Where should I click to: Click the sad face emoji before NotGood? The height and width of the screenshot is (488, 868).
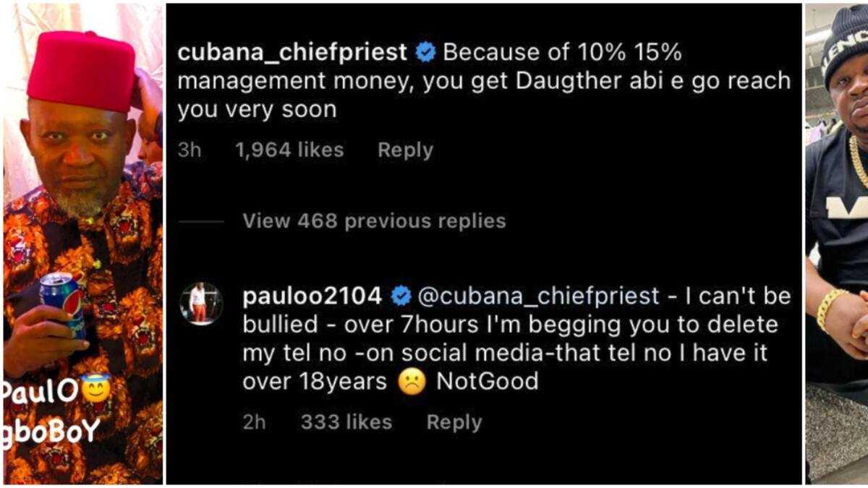(412, 381)
